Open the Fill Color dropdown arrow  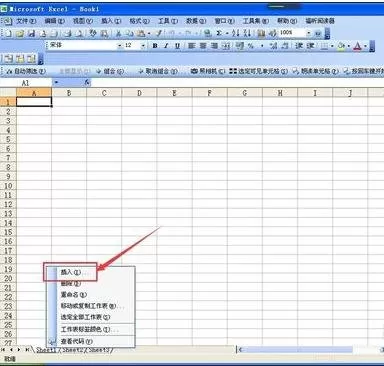click(349, 46)
